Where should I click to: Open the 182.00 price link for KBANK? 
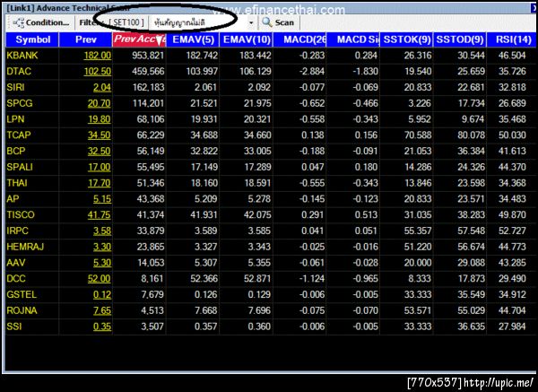tap(98, 56)
